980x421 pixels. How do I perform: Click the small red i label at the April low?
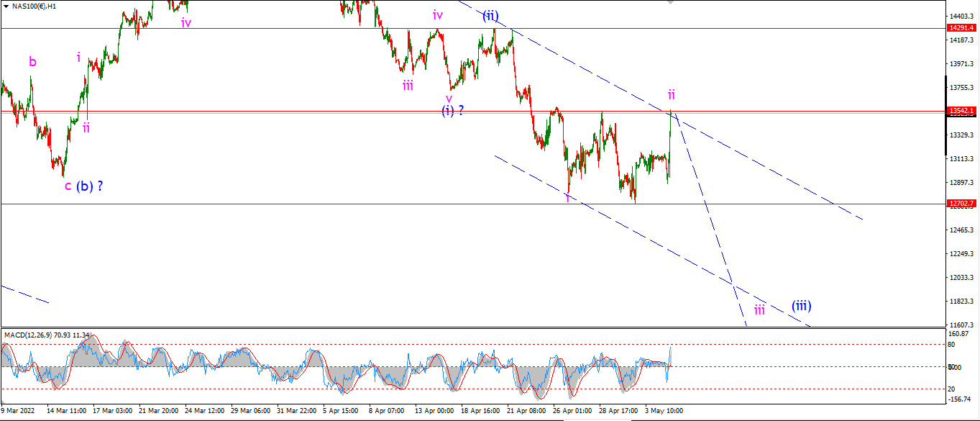coord(567,198)
